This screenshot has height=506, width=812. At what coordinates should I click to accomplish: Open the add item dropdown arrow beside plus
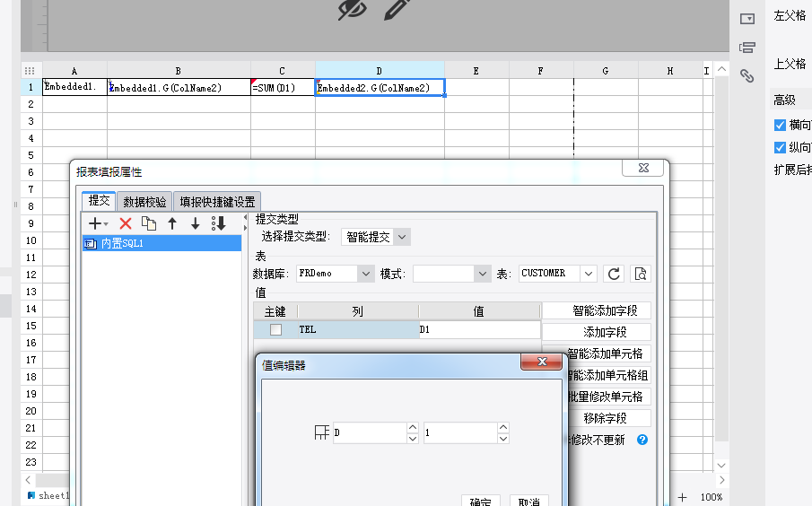(106, 223)
